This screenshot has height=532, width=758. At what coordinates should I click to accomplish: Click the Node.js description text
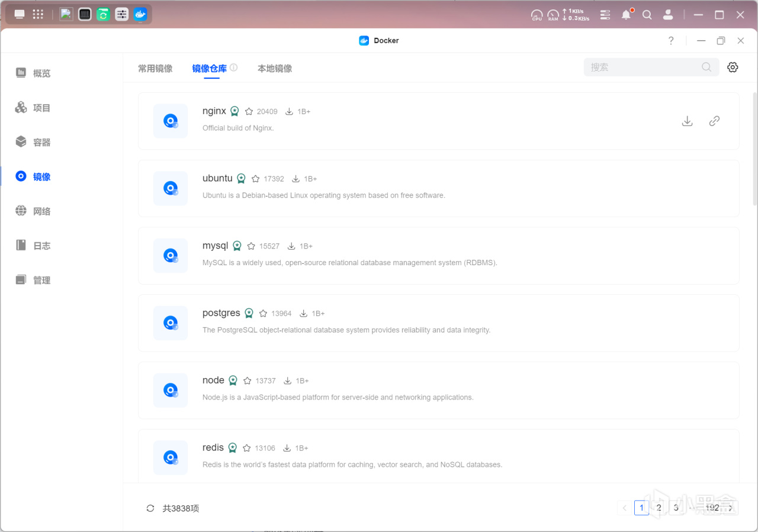pyautogui.click(x=338, y=398)
